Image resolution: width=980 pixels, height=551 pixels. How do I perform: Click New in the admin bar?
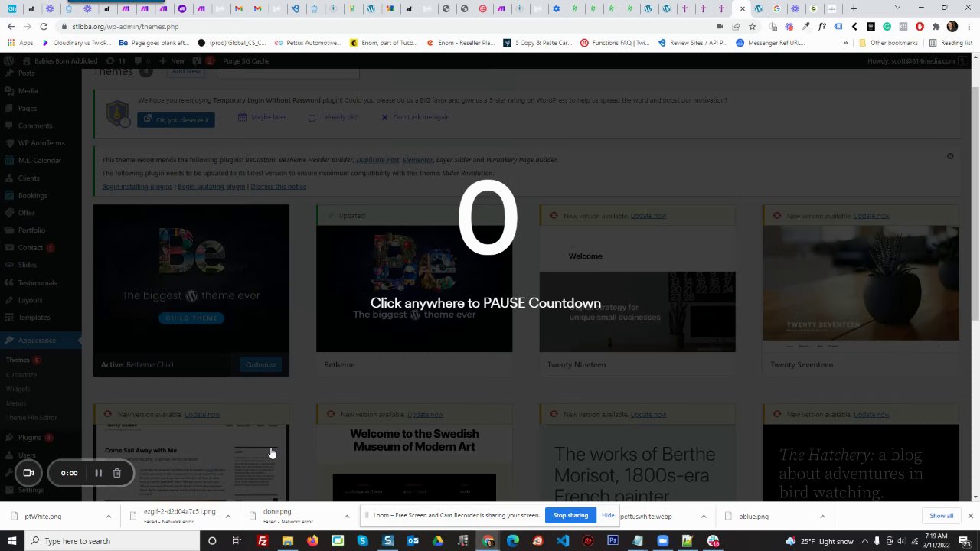(172, 60)
